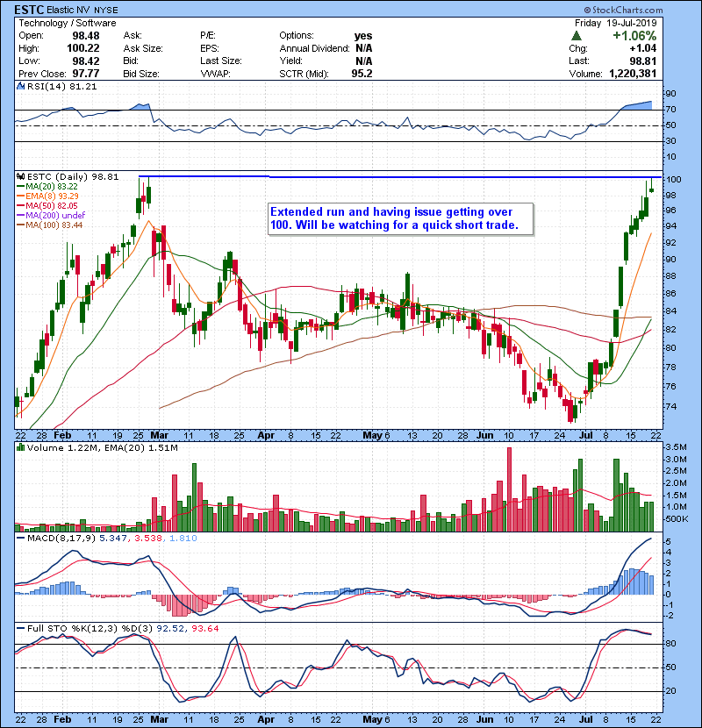Click the green up-arrow change indicator
Viewport: 702px width, 728px height.
click(577, 36)
